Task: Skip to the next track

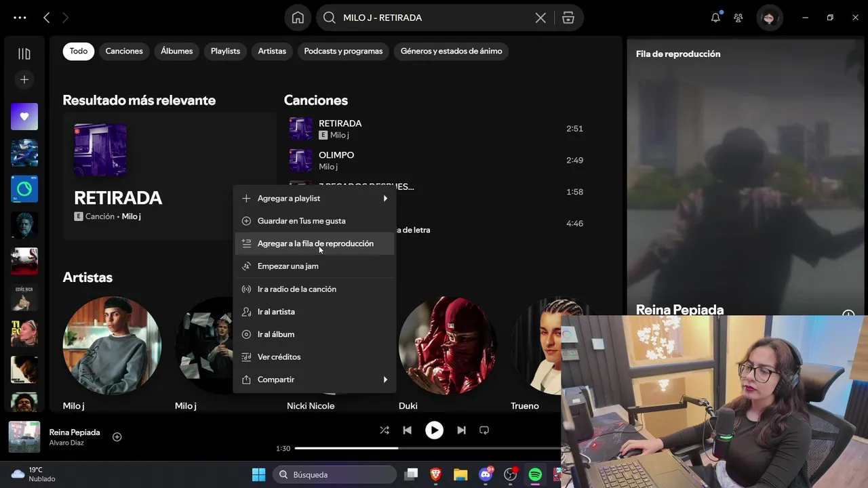Action: (x=461, y=430)
